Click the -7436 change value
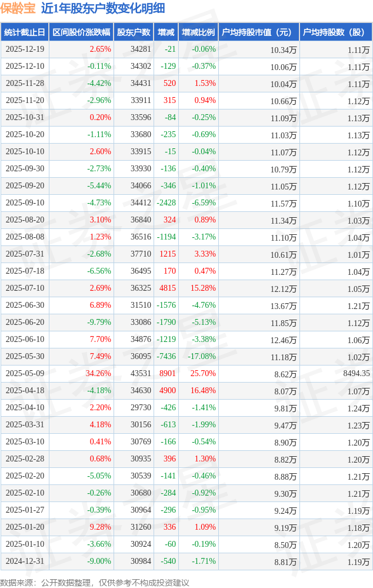This screenshot has height=588, width=373. click(166, 357)
